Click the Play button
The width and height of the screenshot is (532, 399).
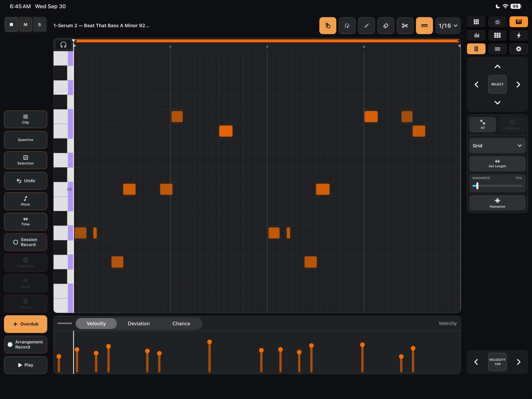[x=26, y=365]
